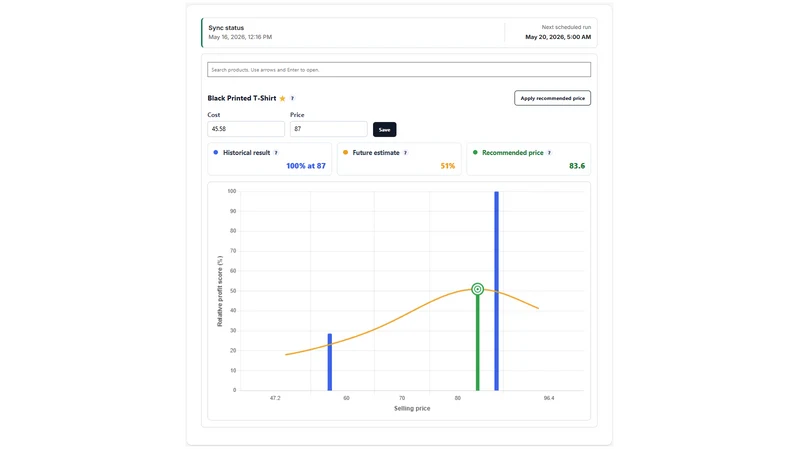
Task: Click the Future estimate card label
Action: point(376,153)
